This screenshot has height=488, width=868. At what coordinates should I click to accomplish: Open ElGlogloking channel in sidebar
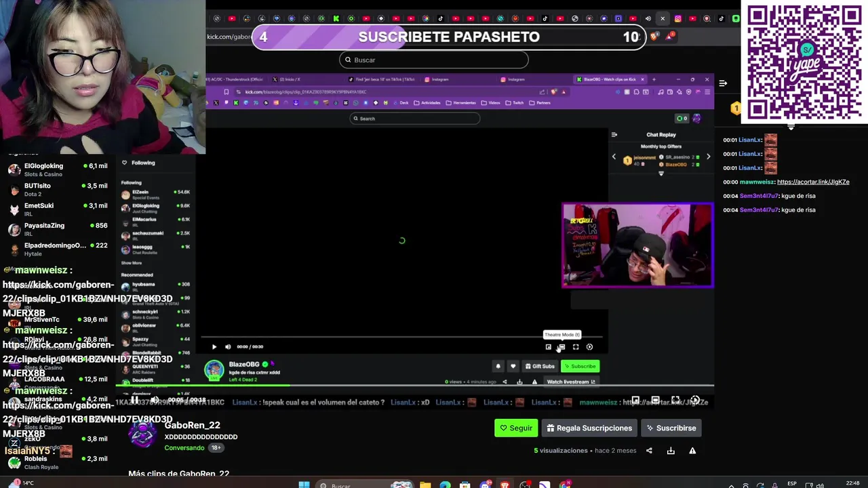pos(58,169)
